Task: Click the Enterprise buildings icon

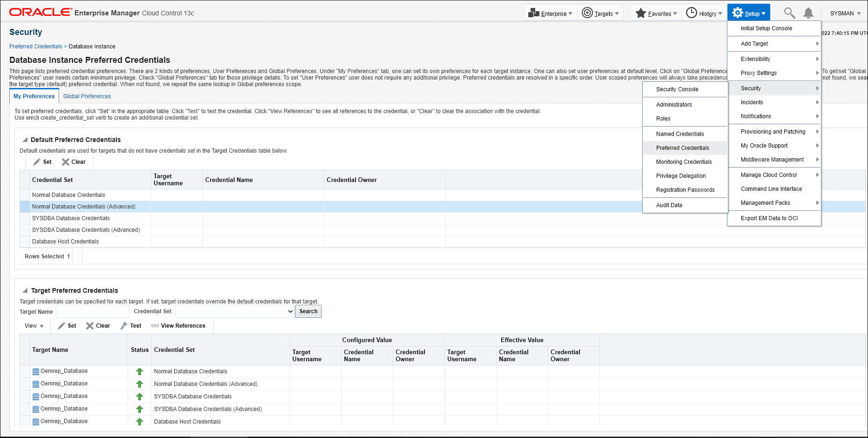Action: pyautogui.click(x=534, y=13)
